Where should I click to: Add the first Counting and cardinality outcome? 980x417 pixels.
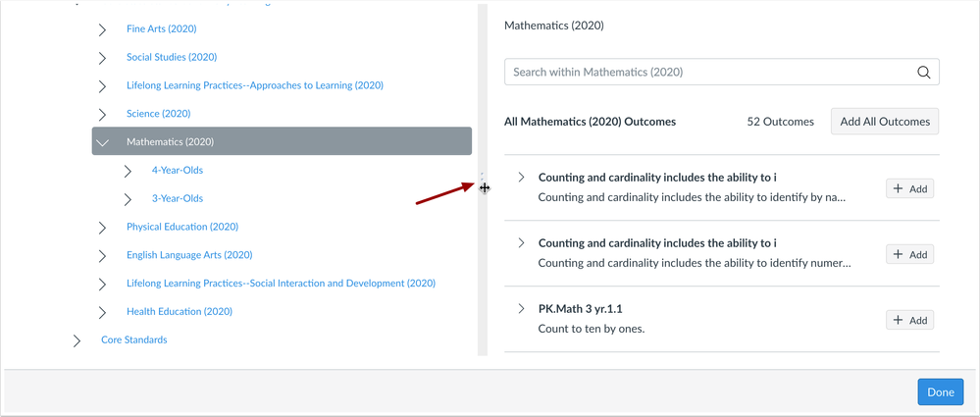(x=910, y=188)
